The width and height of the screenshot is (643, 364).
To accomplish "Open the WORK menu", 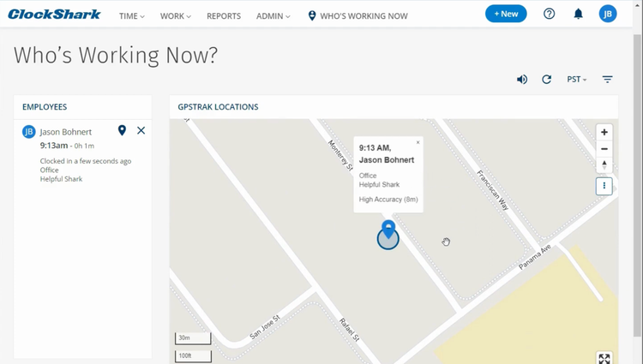I will pos(176,16).
